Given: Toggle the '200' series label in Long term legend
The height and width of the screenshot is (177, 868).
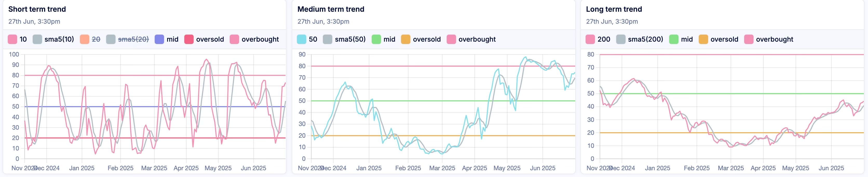Looking at the screenshot, I should coord(604,39).
